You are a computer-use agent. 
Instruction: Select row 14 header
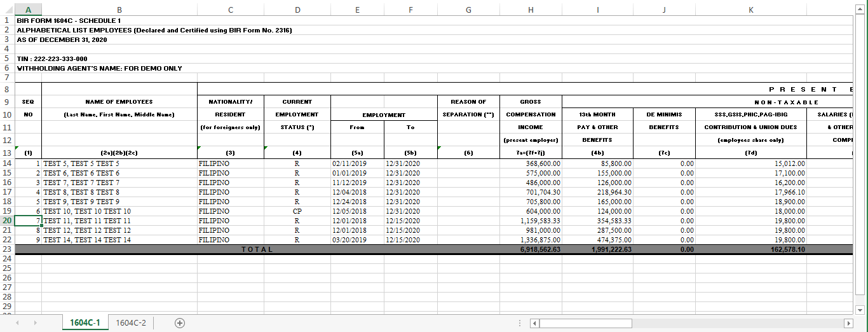[7, 163]
